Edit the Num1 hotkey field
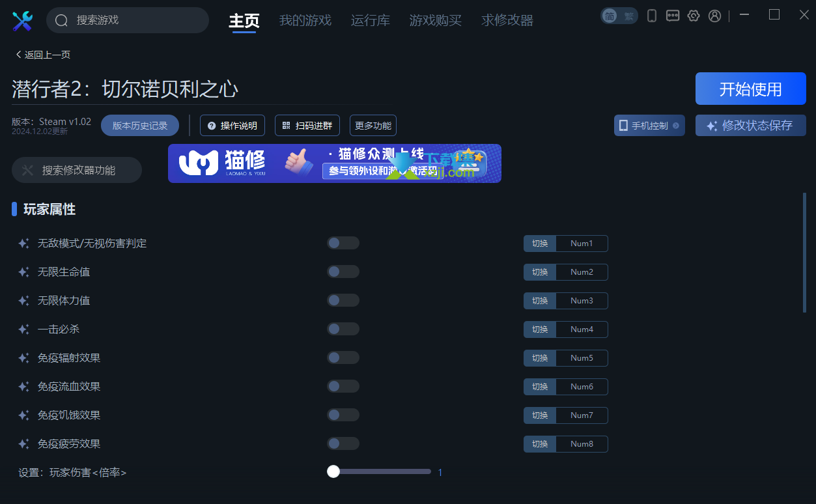Screen dimensions: 816x504 pyautogui.click(x=582, y=244)
